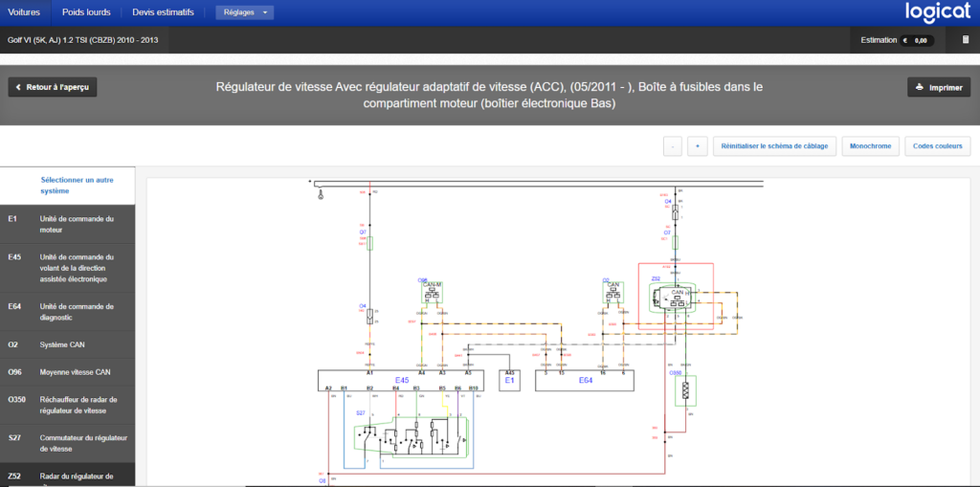Click the Réglages dropdown arrow
The height and width of the screenshot is (487, 980).
tap(266, 12)
